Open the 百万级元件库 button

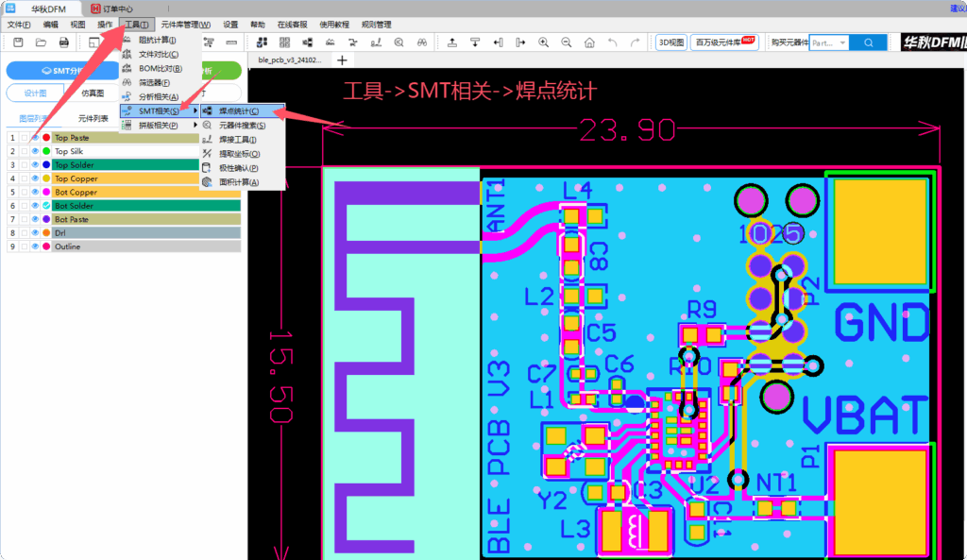(726, 42)
